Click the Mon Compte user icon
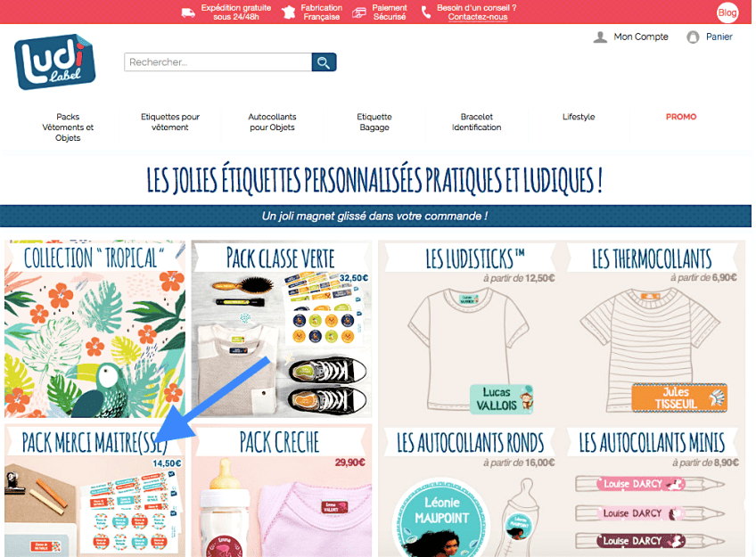This screenshot has height=557, width=756. [x=600, y=37]
